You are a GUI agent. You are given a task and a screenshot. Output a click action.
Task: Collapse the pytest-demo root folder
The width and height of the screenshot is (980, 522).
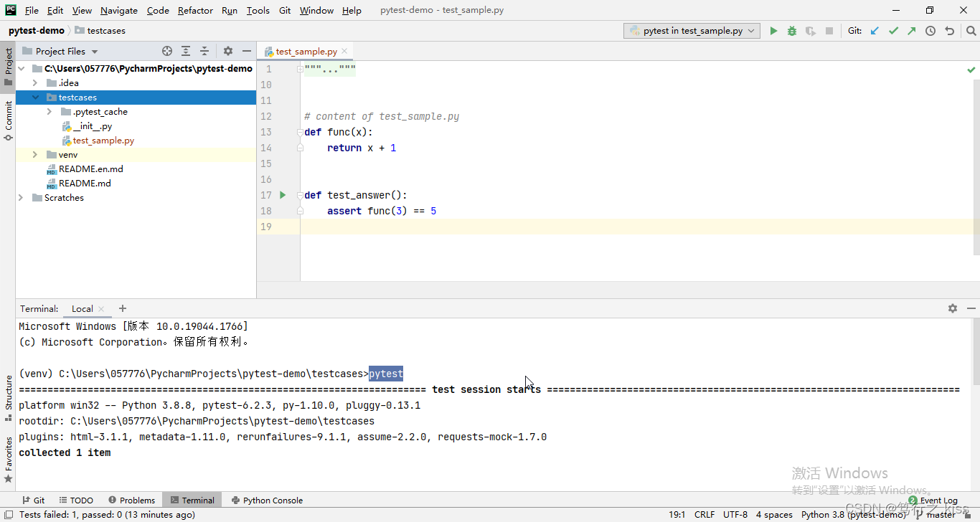21,69
